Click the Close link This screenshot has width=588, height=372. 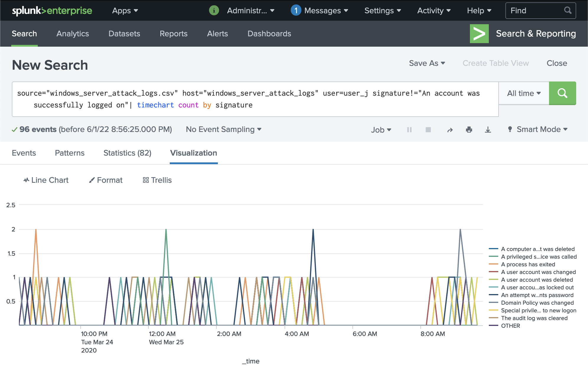click(556, 63)
